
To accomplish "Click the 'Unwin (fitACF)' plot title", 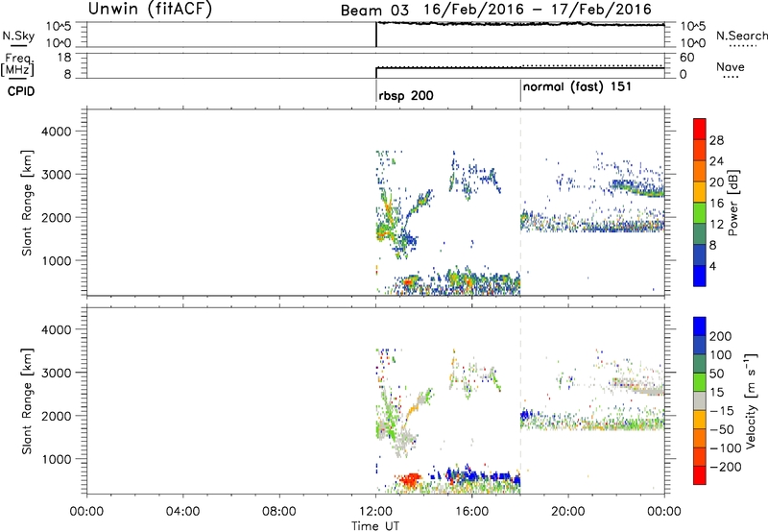I will (150, 9).
